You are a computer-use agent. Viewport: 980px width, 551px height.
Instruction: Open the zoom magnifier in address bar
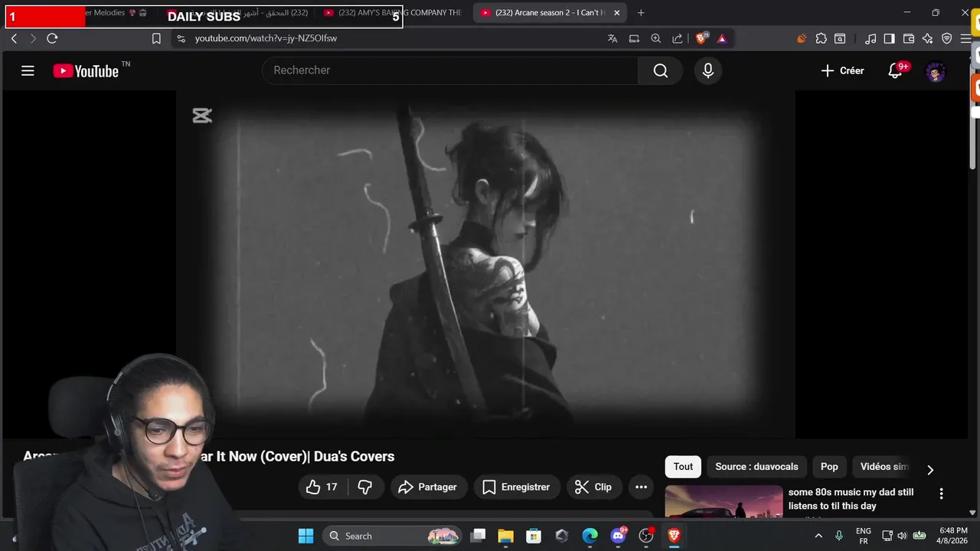pyautogui.click(x=656, y=38)
